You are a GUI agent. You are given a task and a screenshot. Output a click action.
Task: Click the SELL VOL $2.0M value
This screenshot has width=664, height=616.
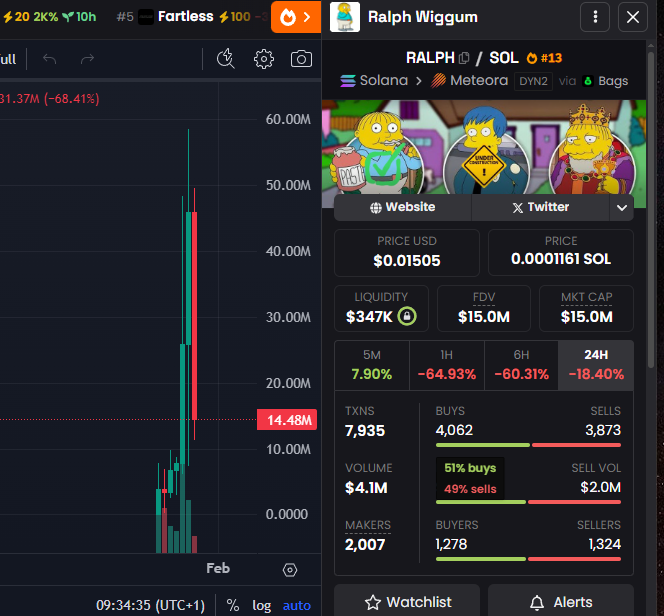(x=600, y=487)
